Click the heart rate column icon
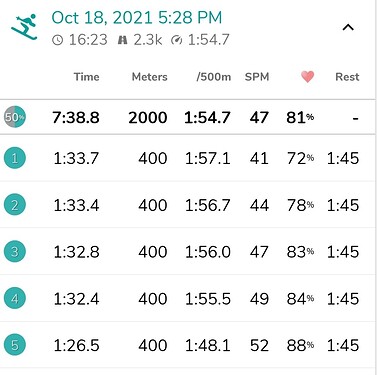Image resolution: width=377 pixels, height=375 pixels. [307, 77]
